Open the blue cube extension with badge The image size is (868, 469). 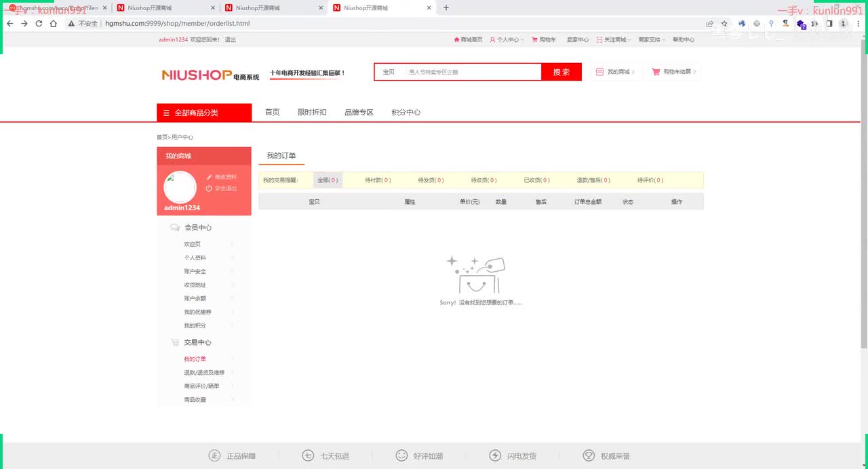tap(801, 24)
